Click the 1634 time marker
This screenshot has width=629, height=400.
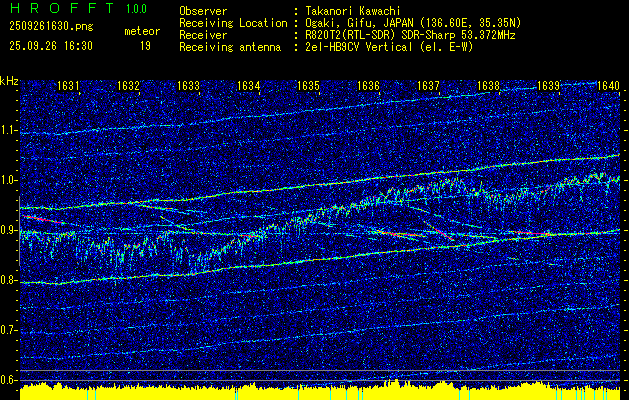coord(248,85)
